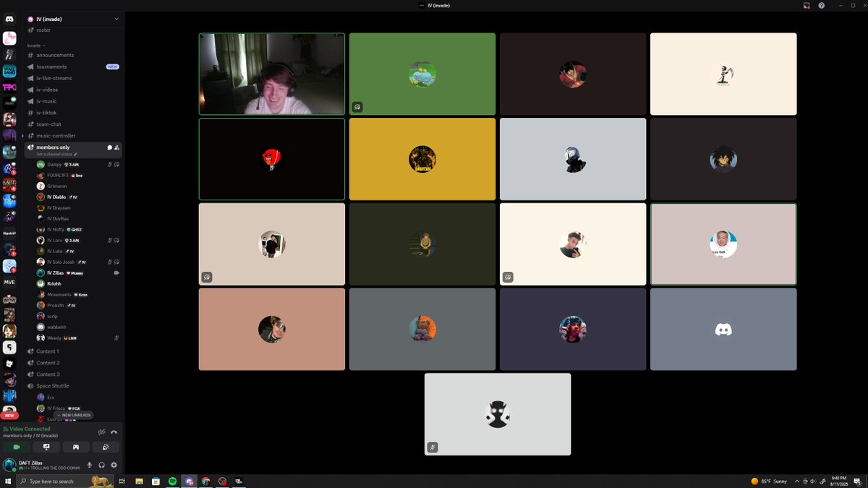The image size is (868, 488).
Task: Open the WALL BANG server icon
Action: [9, 70]
